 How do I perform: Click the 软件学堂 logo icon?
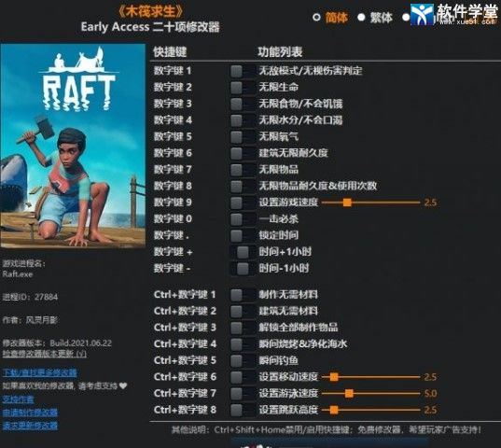click(x=422, y=14)
